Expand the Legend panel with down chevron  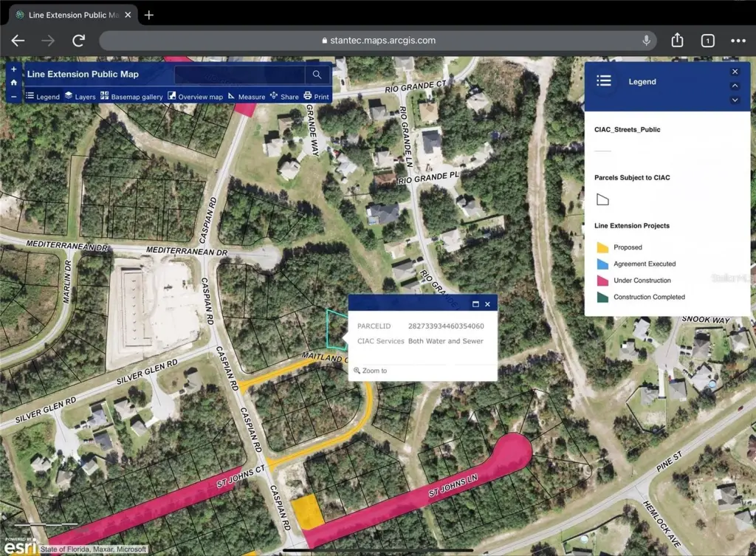(735, 100)
